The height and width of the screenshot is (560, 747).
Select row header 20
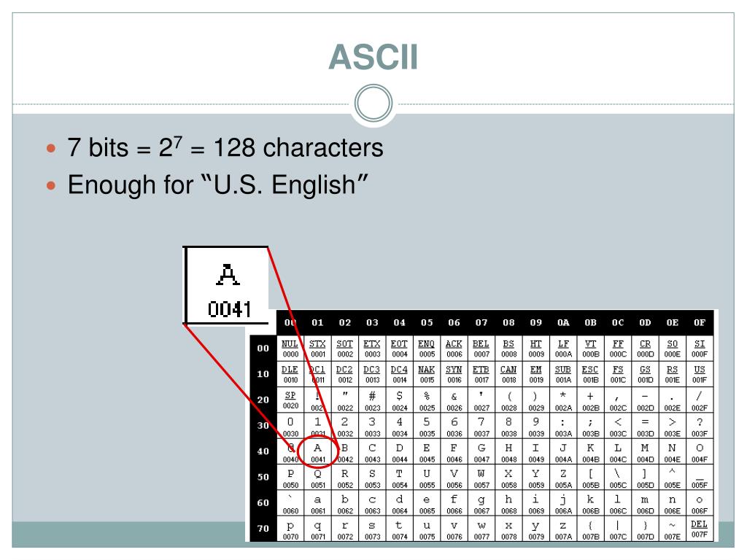[263, 400]
